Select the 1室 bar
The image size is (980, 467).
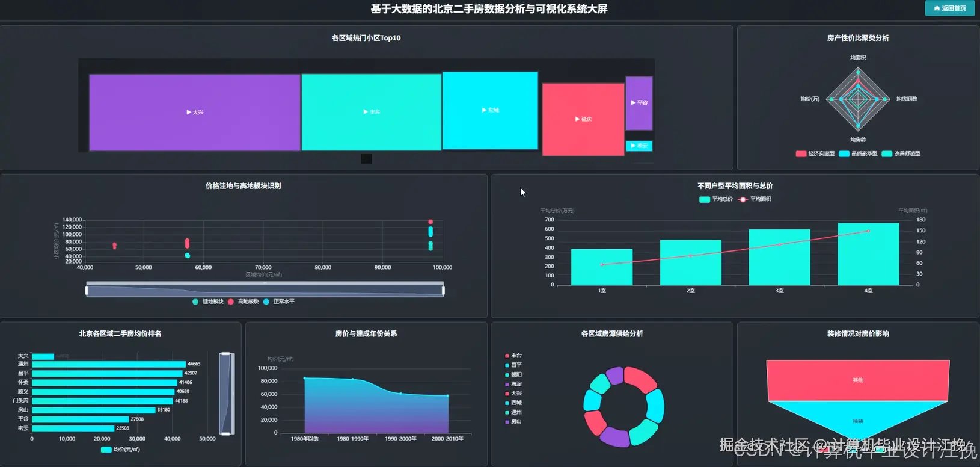coord(602,267)
